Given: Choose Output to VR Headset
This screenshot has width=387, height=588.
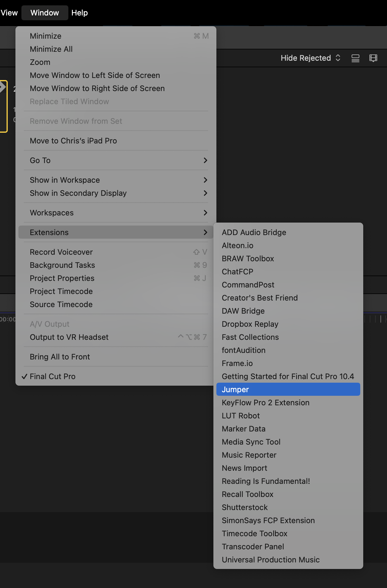Looking at the screenshot, I should point(69,337).
